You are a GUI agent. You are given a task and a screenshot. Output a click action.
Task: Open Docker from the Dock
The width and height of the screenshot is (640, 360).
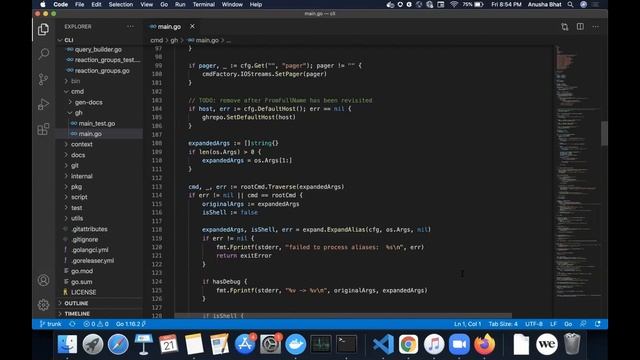(x=296, y=344)
